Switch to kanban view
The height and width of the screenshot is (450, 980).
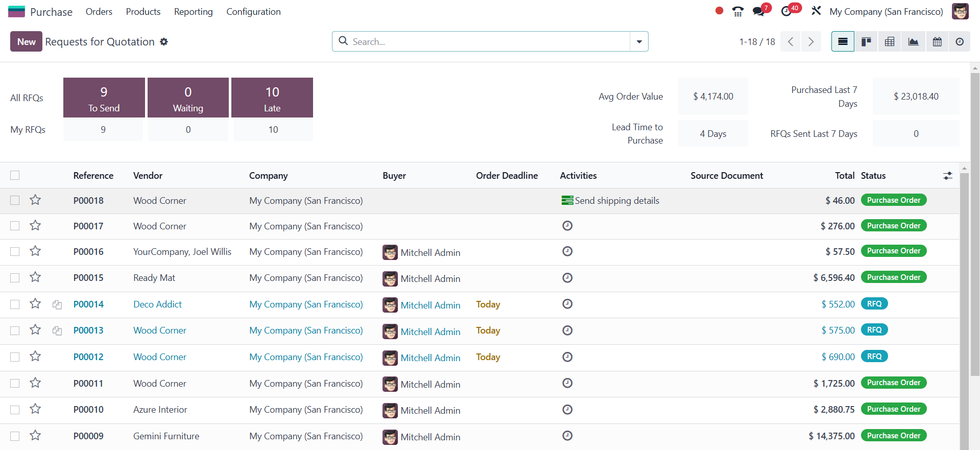click(866, 41)
